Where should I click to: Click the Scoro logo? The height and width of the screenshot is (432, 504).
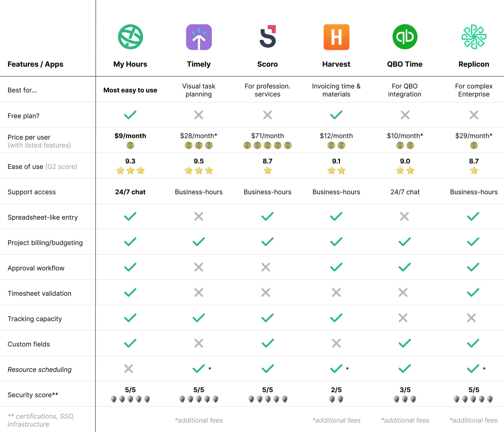pos(268,36)
